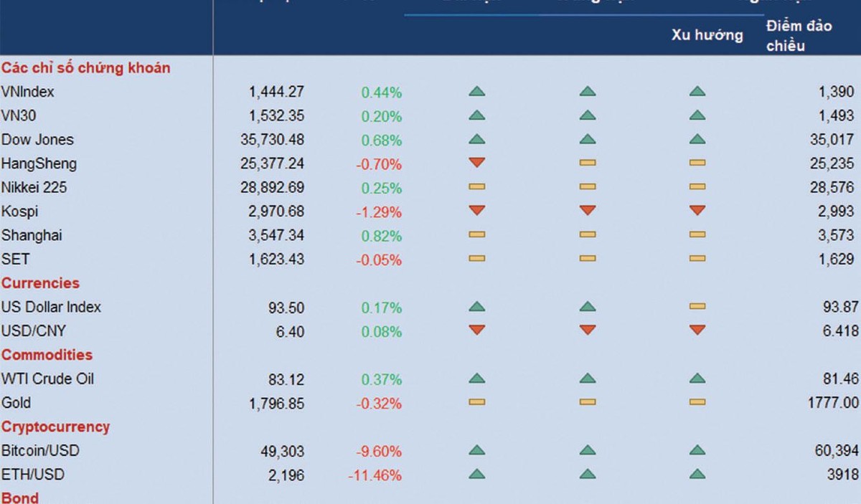Screen dimensions: 861x504
Task: Click the Các chỉ số chứng khoán section heading
Action: [86, 68]
